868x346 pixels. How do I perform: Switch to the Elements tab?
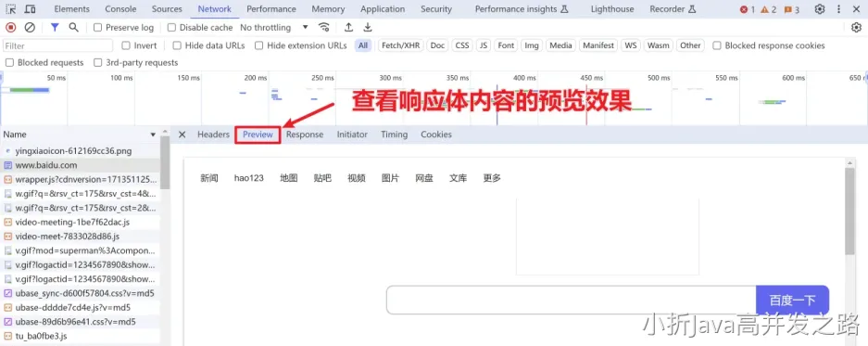71,9
